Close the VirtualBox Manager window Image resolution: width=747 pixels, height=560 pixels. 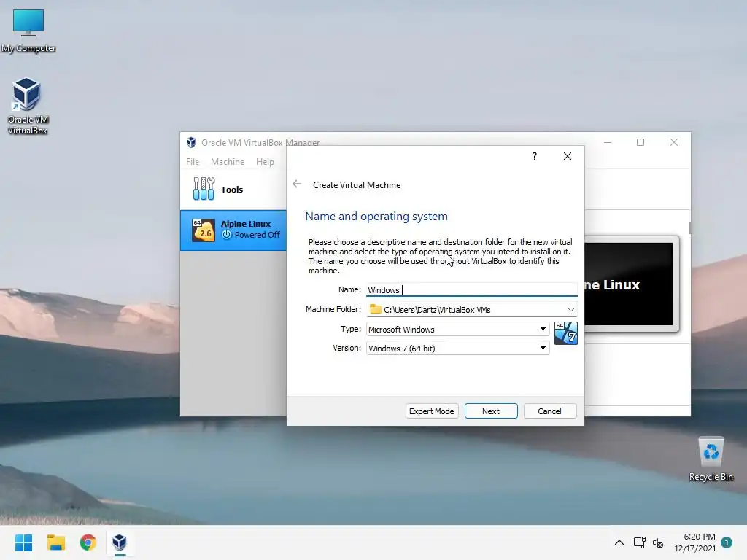[673, 142]
